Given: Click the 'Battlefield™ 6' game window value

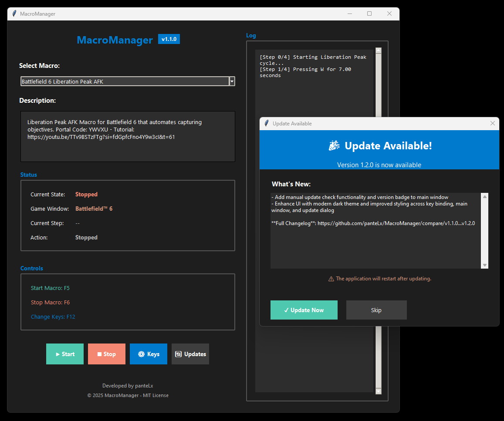Looking at the screenshot, I should pos(94,209).
